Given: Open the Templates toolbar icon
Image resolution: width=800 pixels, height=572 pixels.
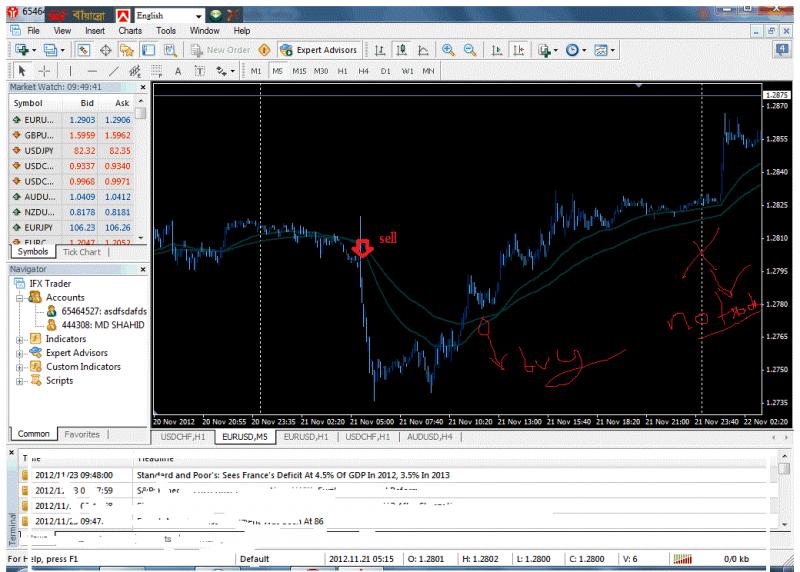Looking at the screenshot, I should tap(601, 50).
